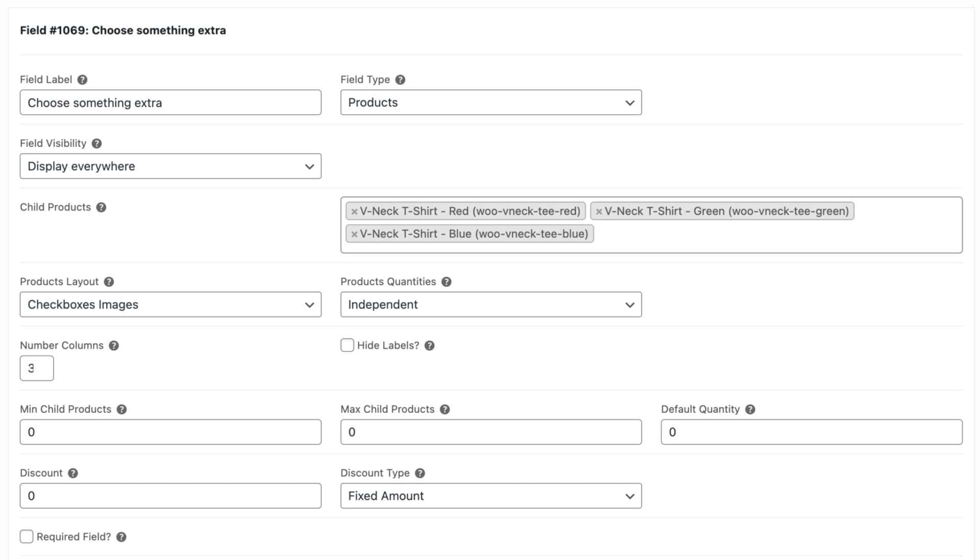The image size is (980, 560).
Task: Click the help icon next to Products Layout
Action: tap(109, 282)
